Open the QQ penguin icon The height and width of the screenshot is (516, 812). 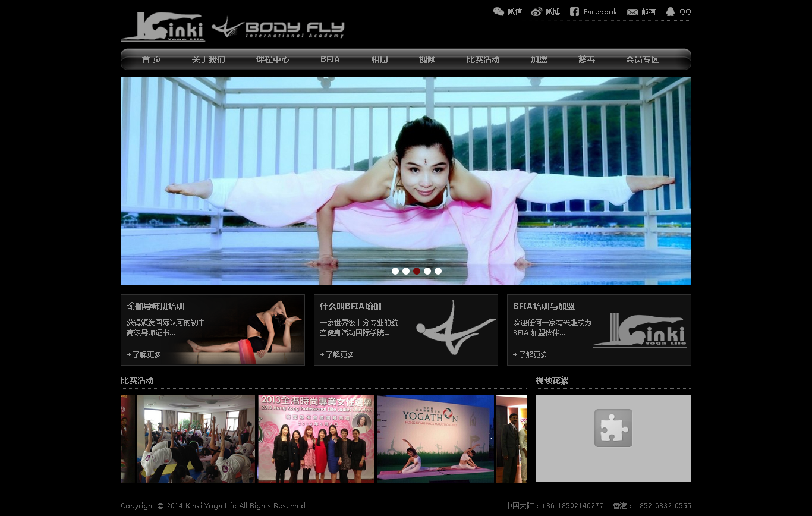point(671,12)
